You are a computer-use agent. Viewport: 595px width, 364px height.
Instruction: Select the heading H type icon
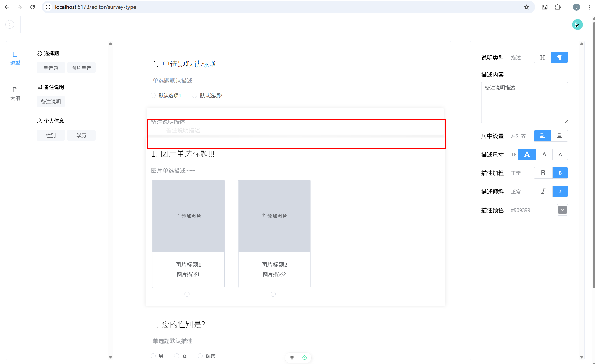[x=542, y=57]
